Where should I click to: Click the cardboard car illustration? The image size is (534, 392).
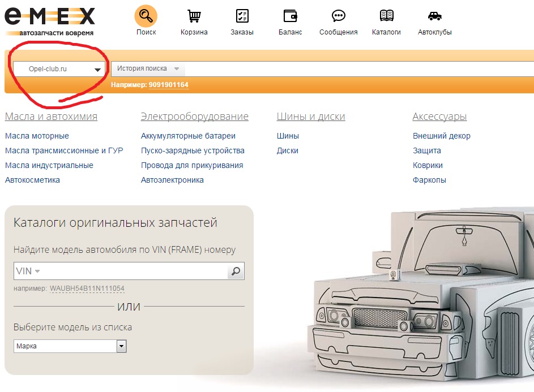421,294
